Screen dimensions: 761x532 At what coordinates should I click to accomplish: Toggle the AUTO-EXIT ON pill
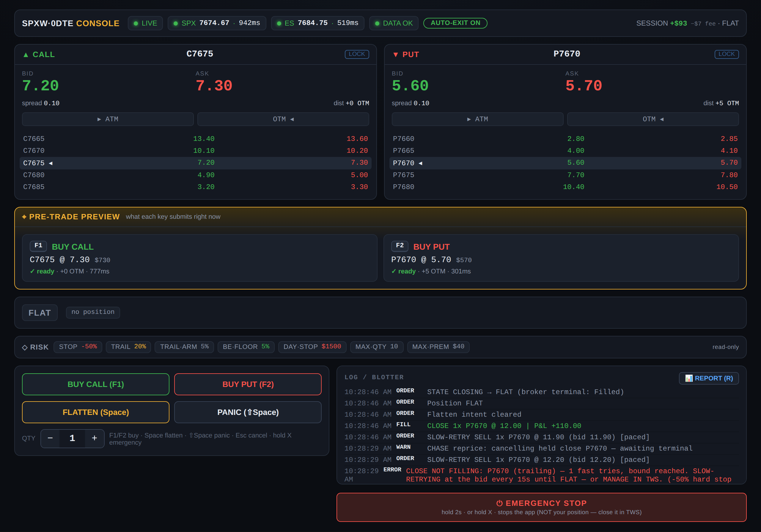[455, 23]
